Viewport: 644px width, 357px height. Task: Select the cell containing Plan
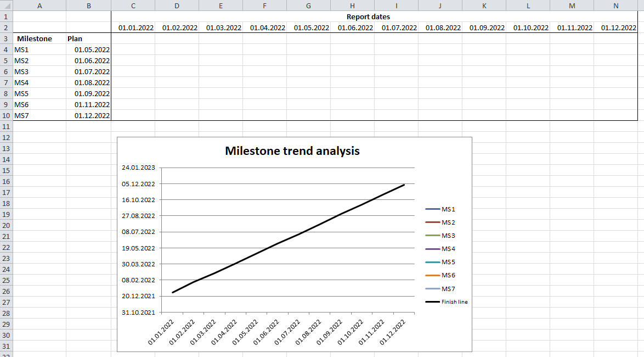tap(76, 38)
